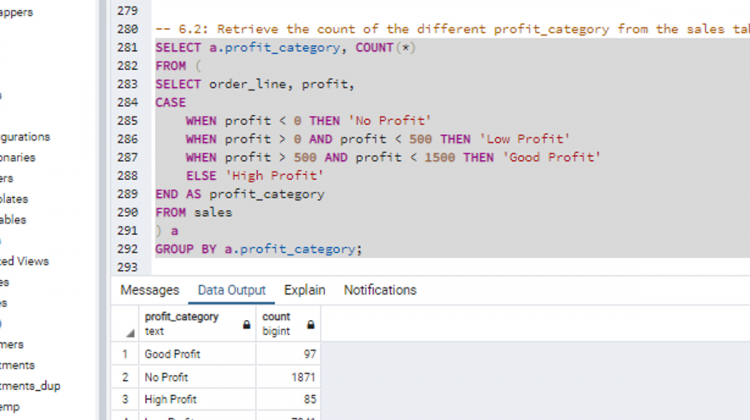Switch to the Explain tab
Screen dimensions: 750x420
[x=304, y=290]
